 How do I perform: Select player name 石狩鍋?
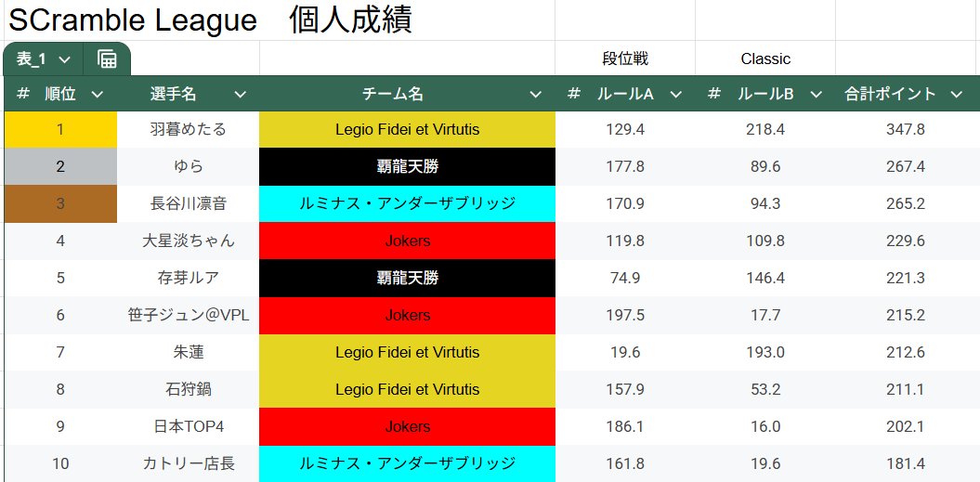189,389
